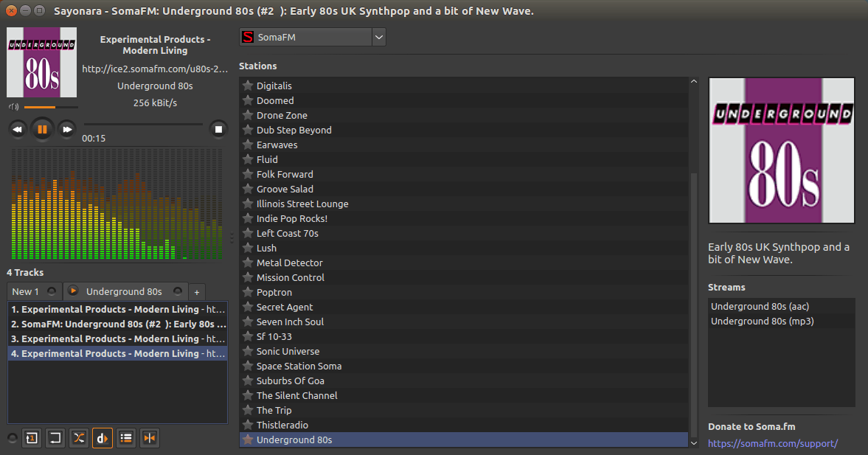
Task: Toggle Repeat One mode
Action: 32,438
